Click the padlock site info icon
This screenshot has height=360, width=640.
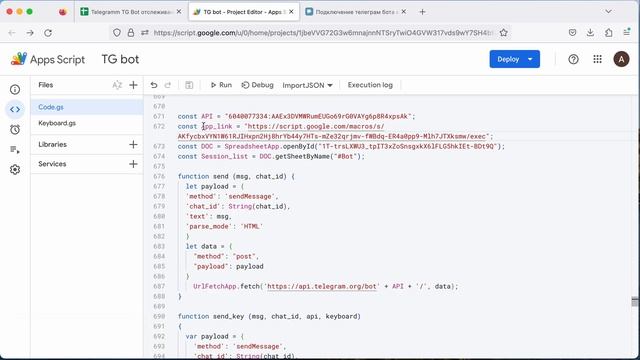(131, 33)
